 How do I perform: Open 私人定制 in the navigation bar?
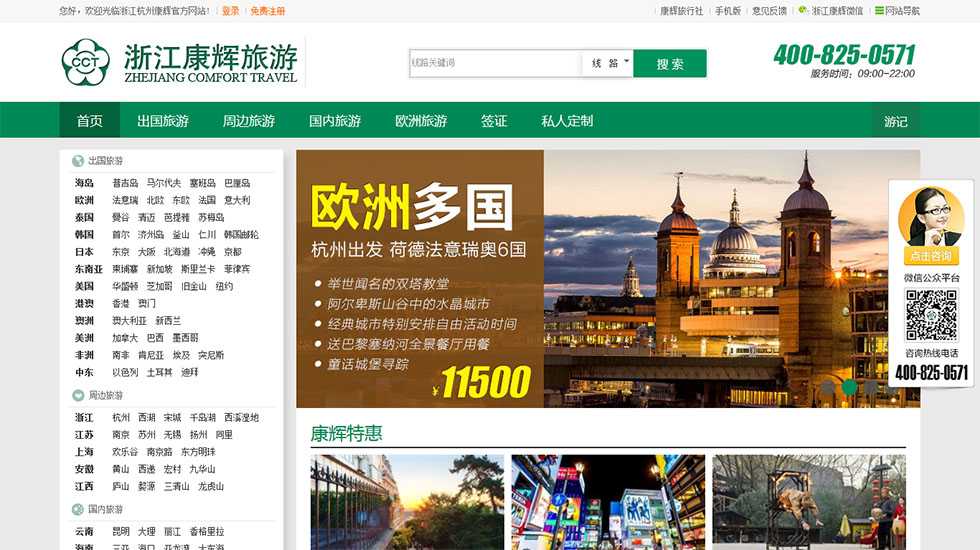(x=567, y=121)
